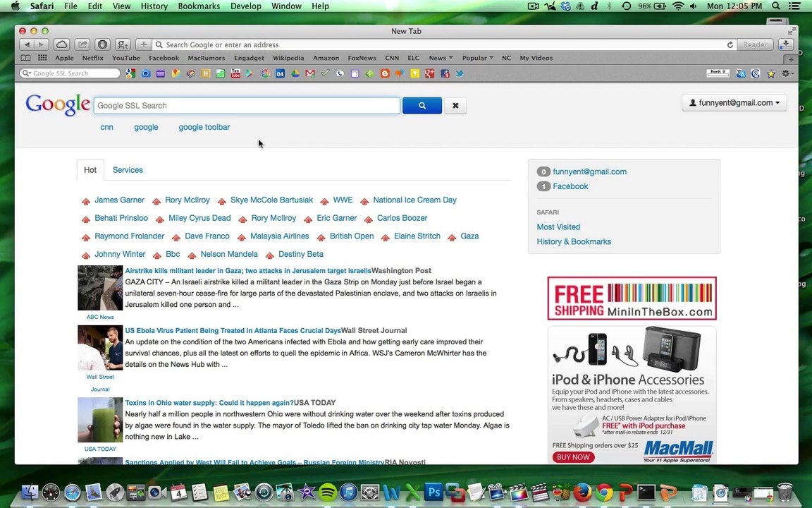Open the Downloads button in Safari
The height and width of the screenshot is (508, 812).
786,44
